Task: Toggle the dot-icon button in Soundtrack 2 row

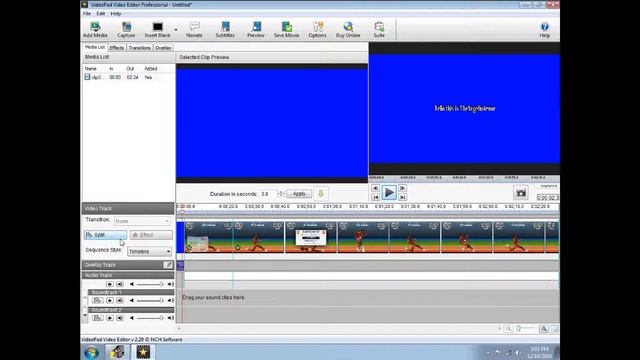Action: pos(109,318)
